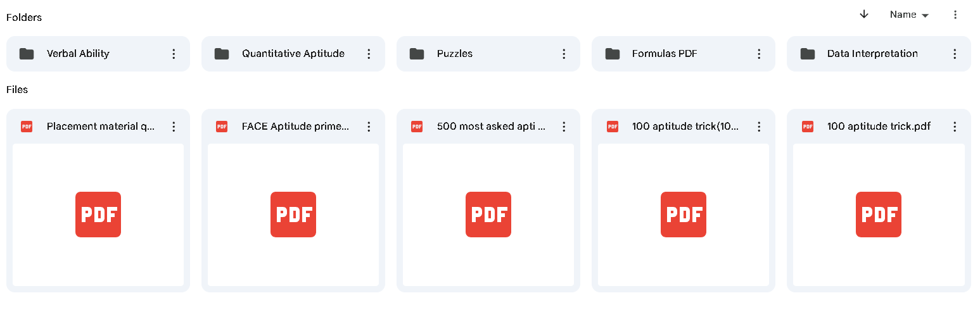The height and width of the screenshot is (324, 980).
Task: Open the Formulas PDF folder
Action: (664, 54)
